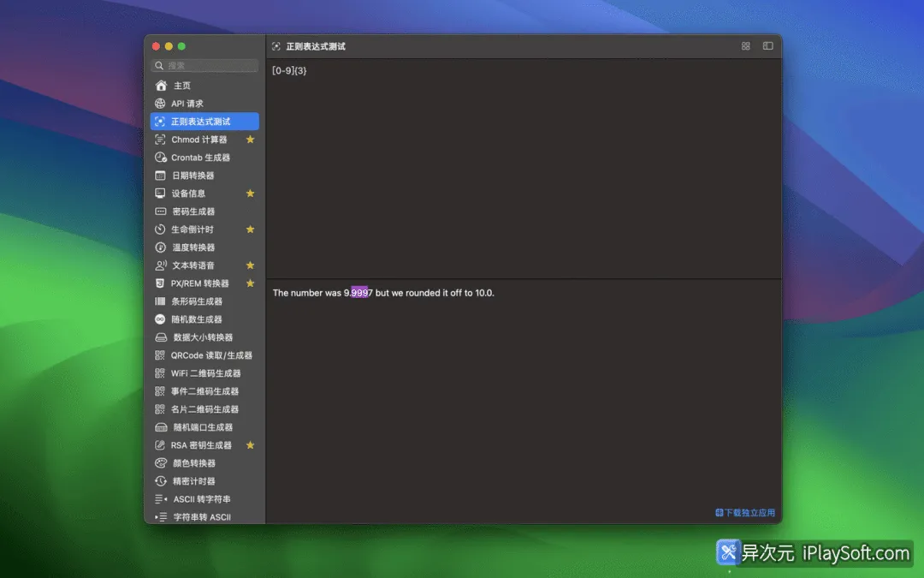Screen dimensions: 924x578
Task: Click the globe icon for API 请求
Action: pos(160,104)
